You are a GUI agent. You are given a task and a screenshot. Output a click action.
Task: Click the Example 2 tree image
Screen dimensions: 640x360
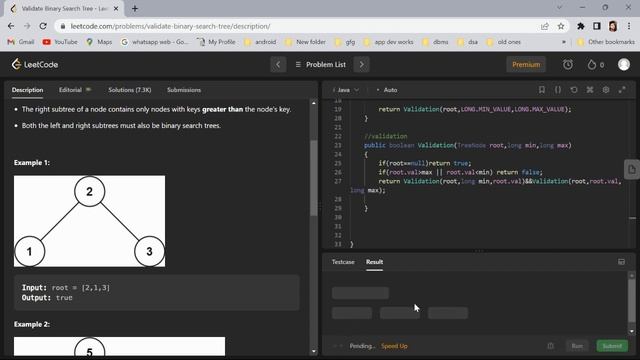pos(119,347)
